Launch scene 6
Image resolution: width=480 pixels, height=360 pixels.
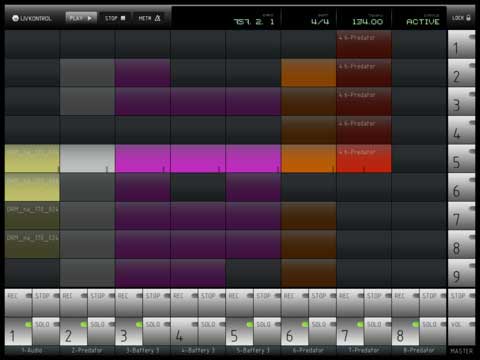click(461, 188)
